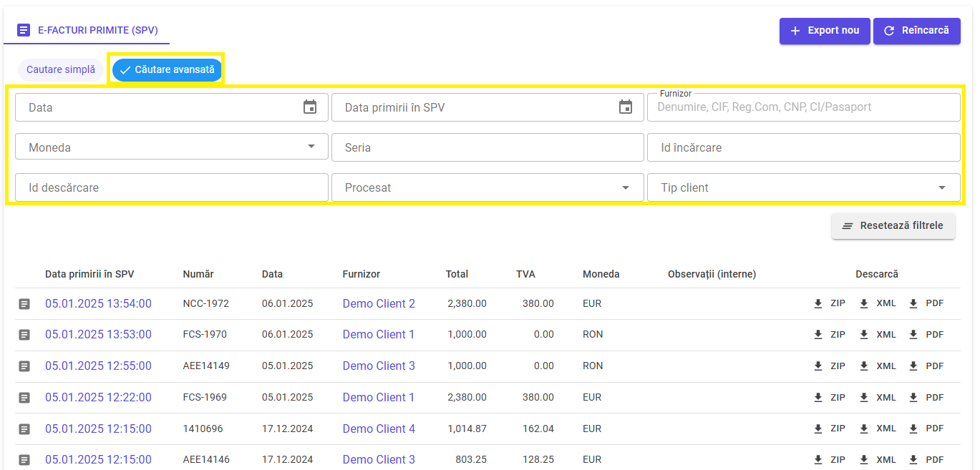Switch to the Cautare simplă search mode
Image resolution: width=980 pixels, height=470 pixels.
coord(61,70)
